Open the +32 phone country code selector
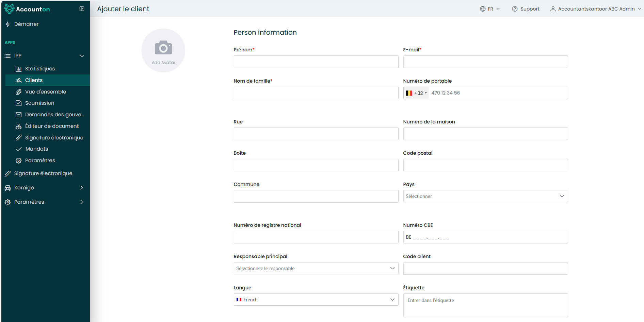644x322 pixels. pos(416,93)
